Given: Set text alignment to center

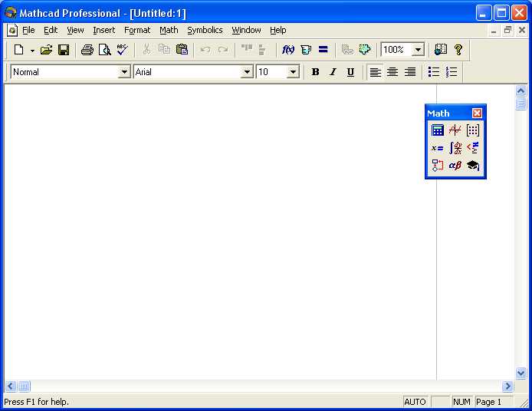Looking at the screenshot, I should pos(392,72).
